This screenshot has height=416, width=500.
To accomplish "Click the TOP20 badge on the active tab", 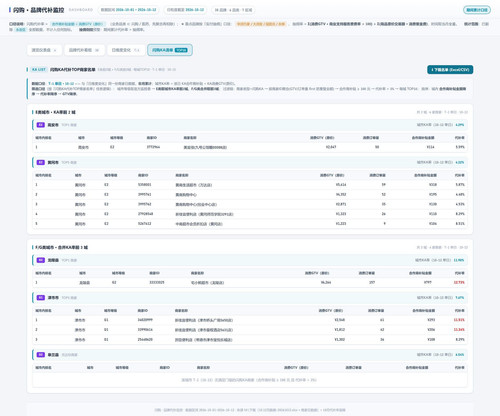I will point(181,50).
